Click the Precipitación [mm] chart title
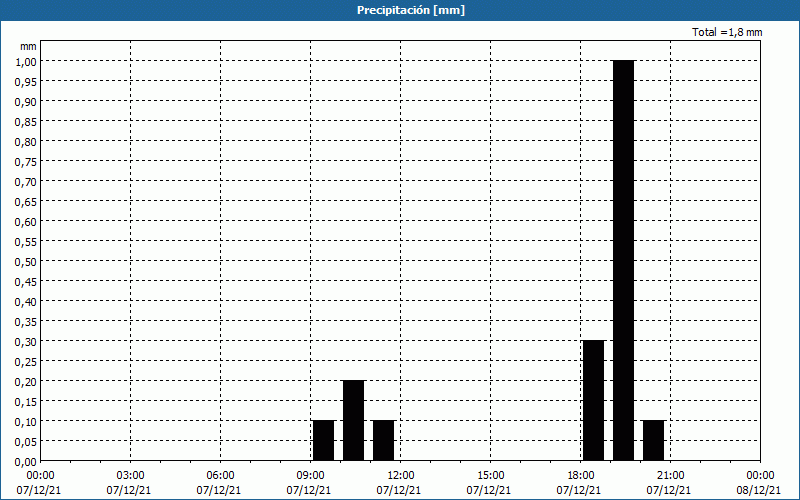800x500 pixels. [x=410, y=10]
